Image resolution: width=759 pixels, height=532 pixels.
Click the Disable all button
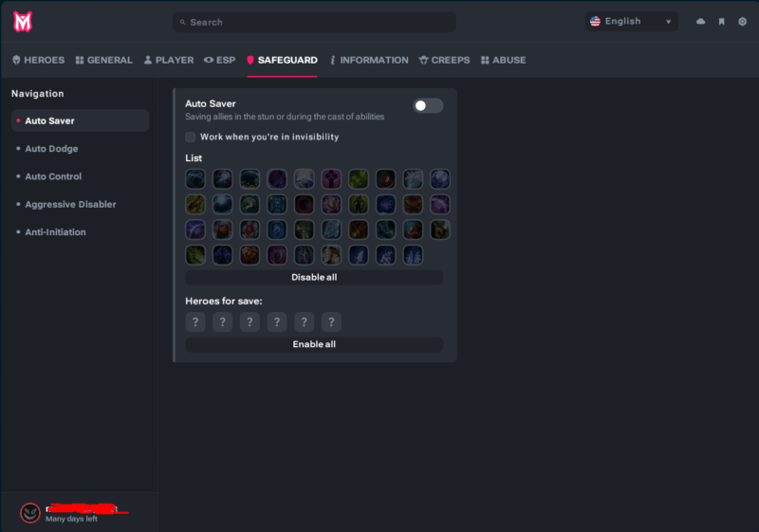tap(314, 277)
